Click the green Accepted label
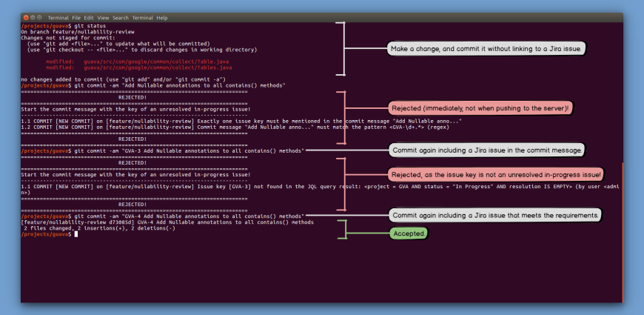The image size is (644, 315). click(409, 233)
